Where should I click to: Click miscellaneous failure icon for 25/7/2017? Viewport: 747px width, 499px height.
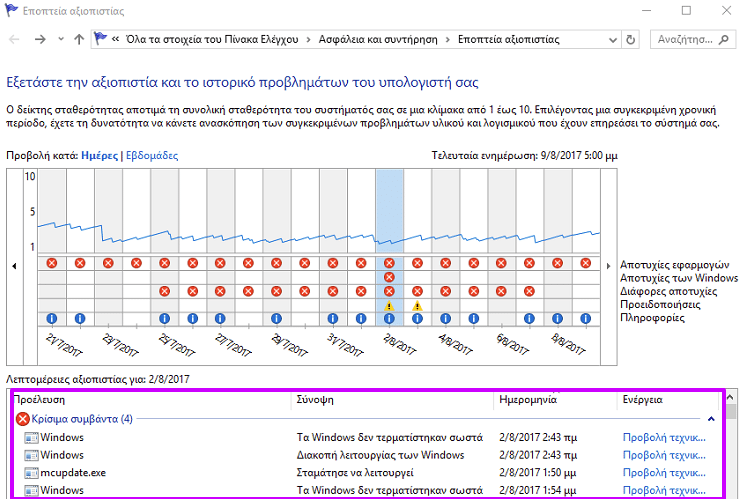tap(164, 291)
